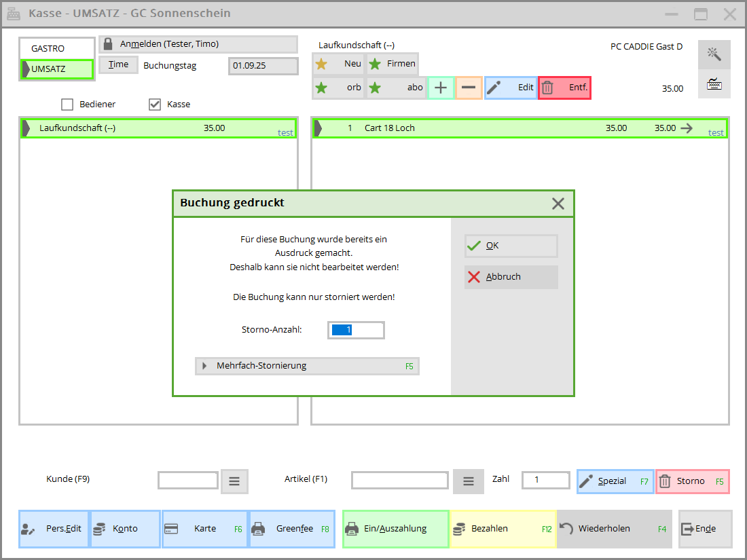Enable the Bediener checkbox
Screen dimensions: 747x560
coord(67,105)
